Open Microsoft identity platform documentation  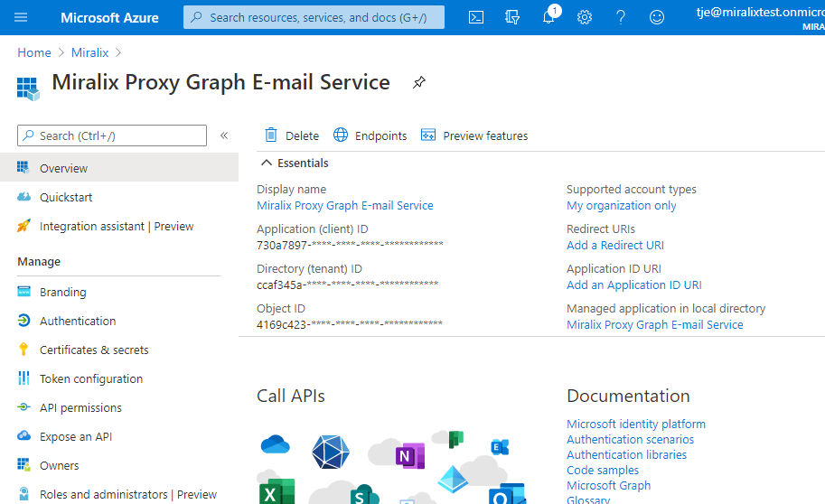pyautogui.click(x=636, y=424)
